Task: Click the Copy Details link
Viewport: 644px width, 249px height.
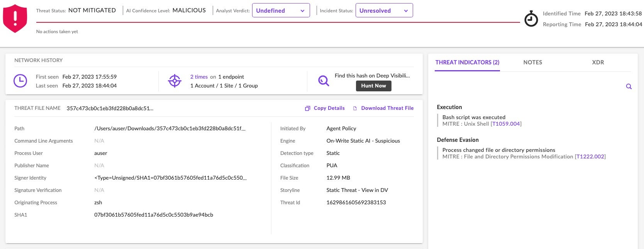Action: pos(329,108)
